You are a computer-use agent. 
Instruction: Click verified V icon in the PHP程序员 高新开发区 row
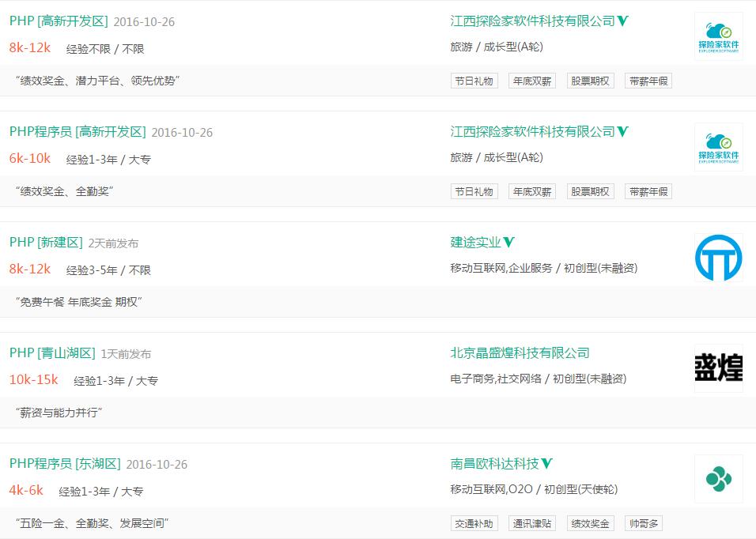point(623,132)
